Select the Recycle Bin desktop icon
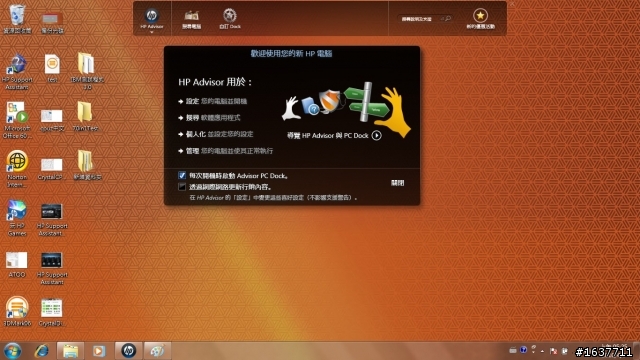The height and width of the screenshot is (360, 640). 17,19
